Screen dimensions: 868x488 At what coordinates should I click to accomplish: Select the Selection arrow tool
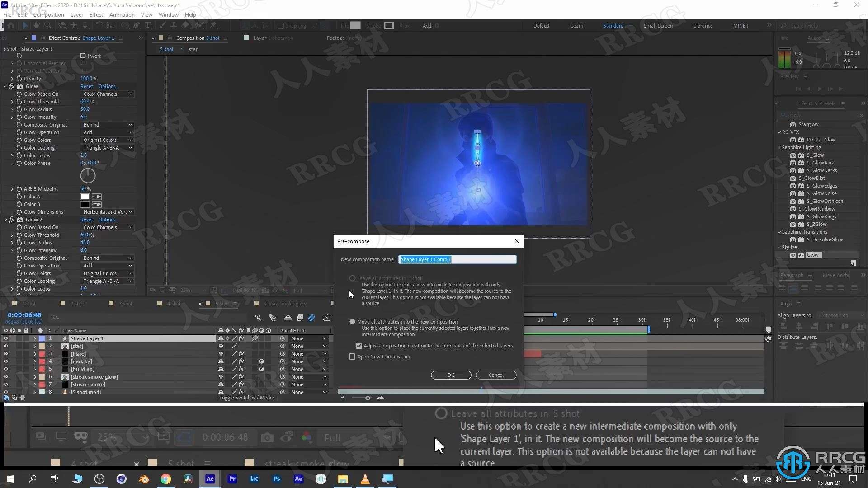pos(25,26)
